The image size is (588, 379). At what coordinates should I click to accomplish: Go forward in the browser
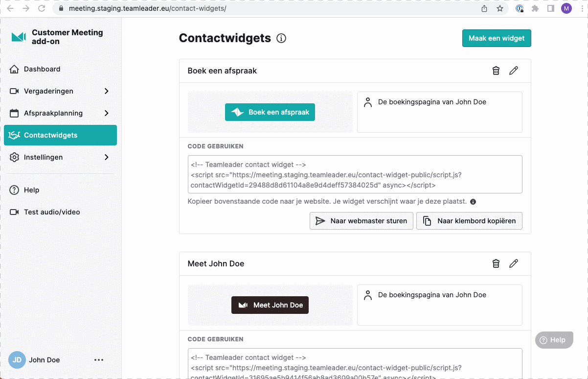(x=26, y=8)
